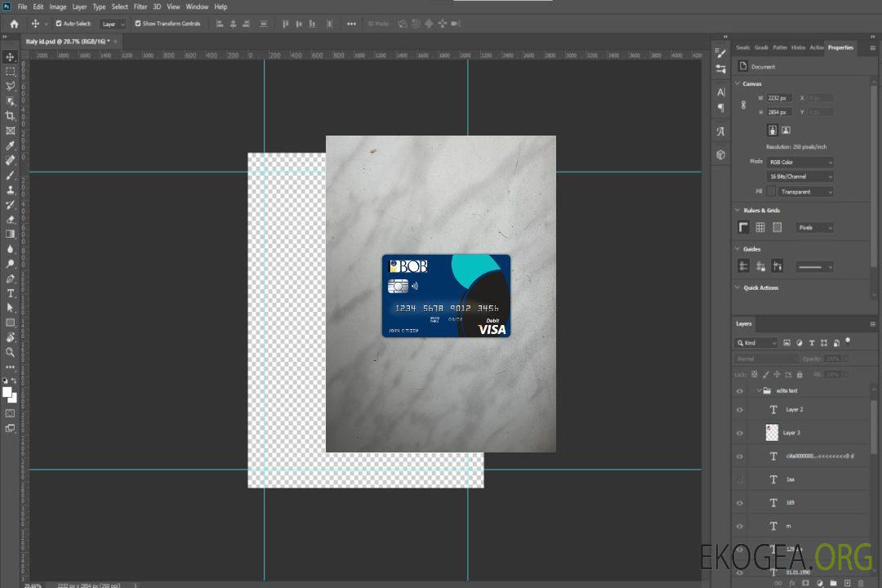Disable Show Transform Controls checkbox
Image resolution: width=882 pixels, height=588 pixels.
click(x=138, y=24)
